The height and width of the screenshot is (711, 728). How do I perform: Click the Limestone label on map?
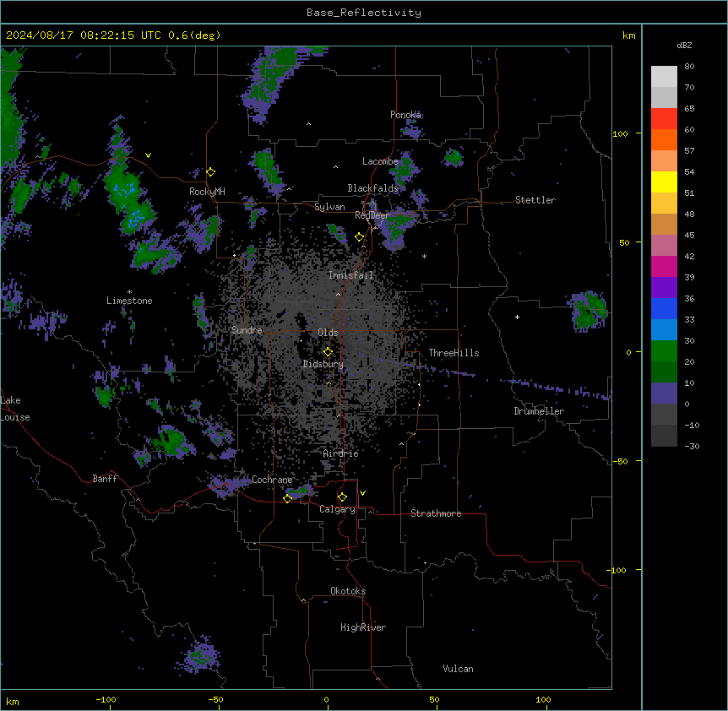click(129, 301)
